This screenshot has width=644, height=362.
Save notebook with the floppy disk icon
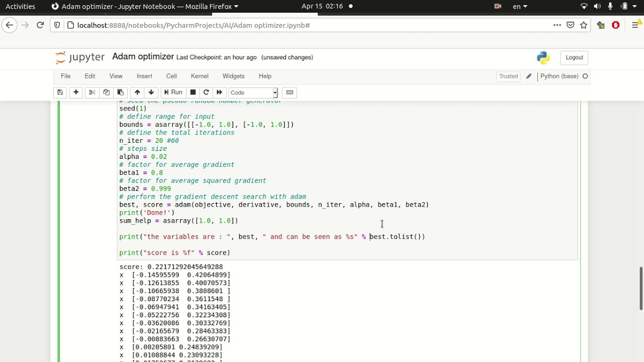60,93
